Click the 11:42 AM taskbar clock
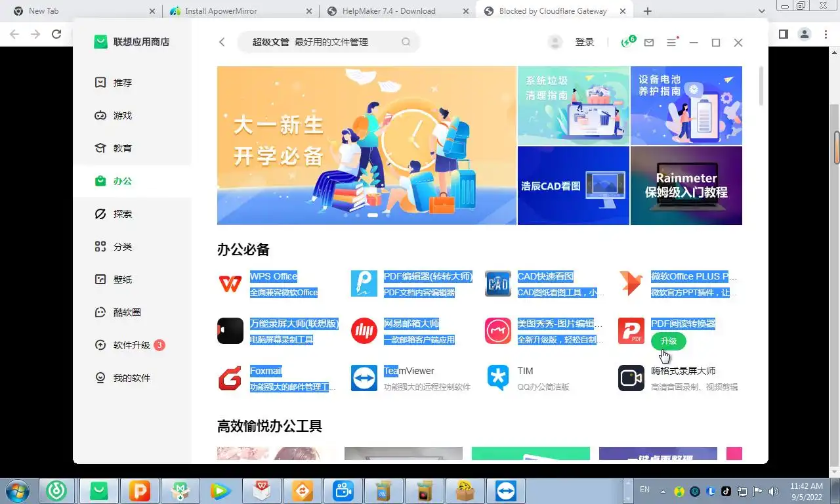840x504 pixels. (807, 486)
